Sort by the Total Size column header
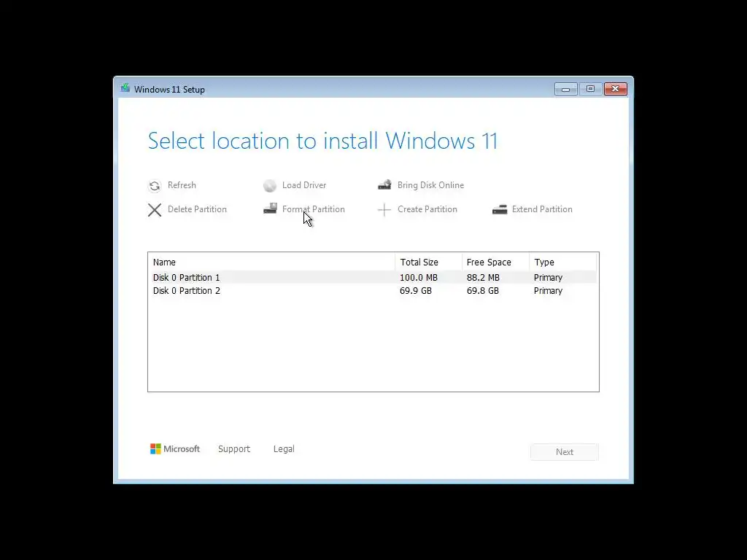The width and height of the screenshot is (747, 560). click(x=428, y=262)
